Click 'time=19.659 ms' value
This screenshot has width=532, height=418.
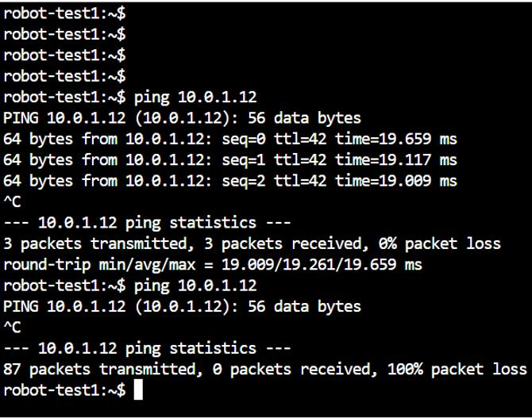(x=396, y=139)
